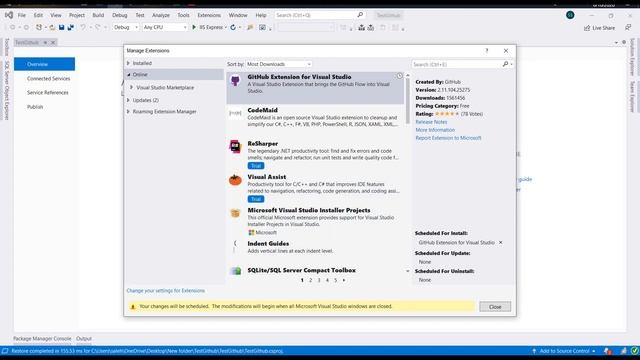Click the Save All icon in toolbar
The height and width of the screenshot is (360, 640).
click(x=71, y=27)
